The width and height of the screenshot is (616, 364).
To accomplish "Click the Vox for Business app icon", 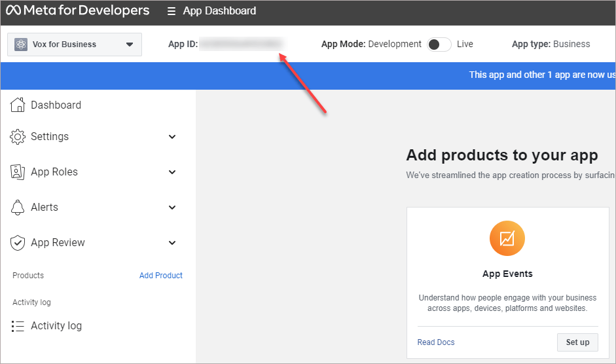I will point(21,45).
